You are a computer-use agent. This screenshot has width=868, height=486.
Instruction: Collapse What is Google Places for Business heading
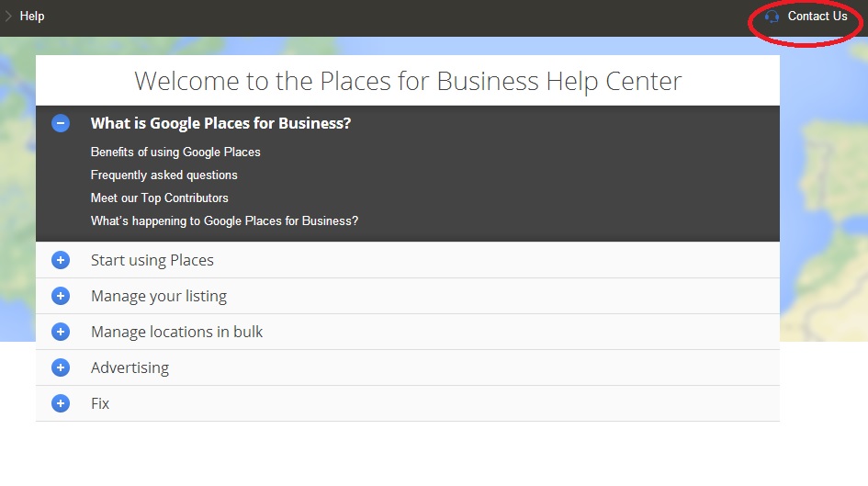point(220,123)
